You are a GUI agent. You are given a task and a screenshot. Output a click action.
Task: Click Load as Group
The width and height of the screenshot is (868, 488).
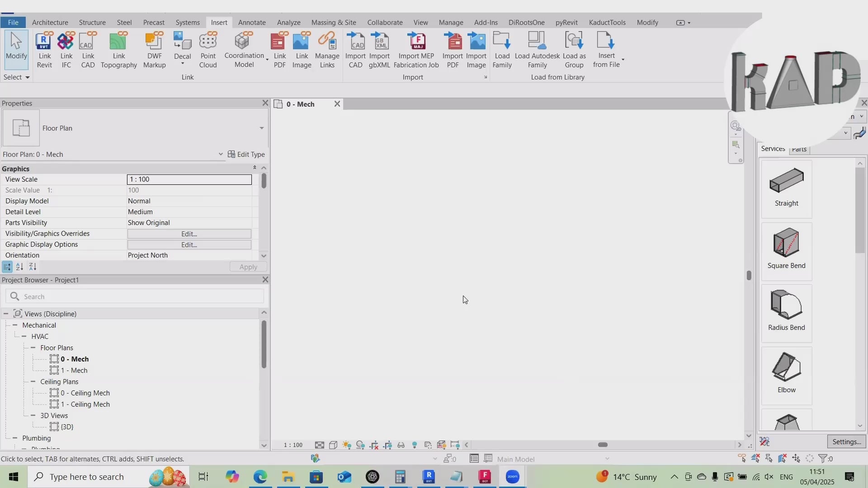coord(574,50)
